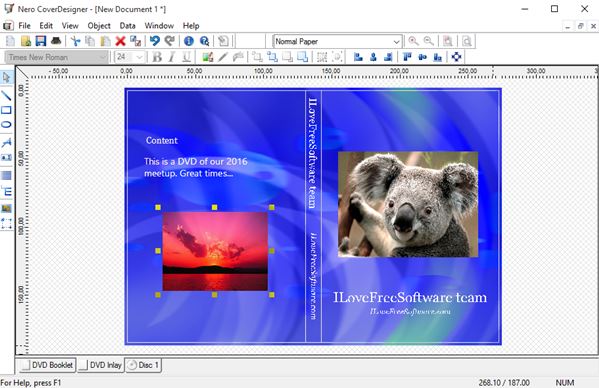Image resolution: width=599 pixels, height=388 pixels.
Task: Select the Ellipse tool
Action: (6, 124)
